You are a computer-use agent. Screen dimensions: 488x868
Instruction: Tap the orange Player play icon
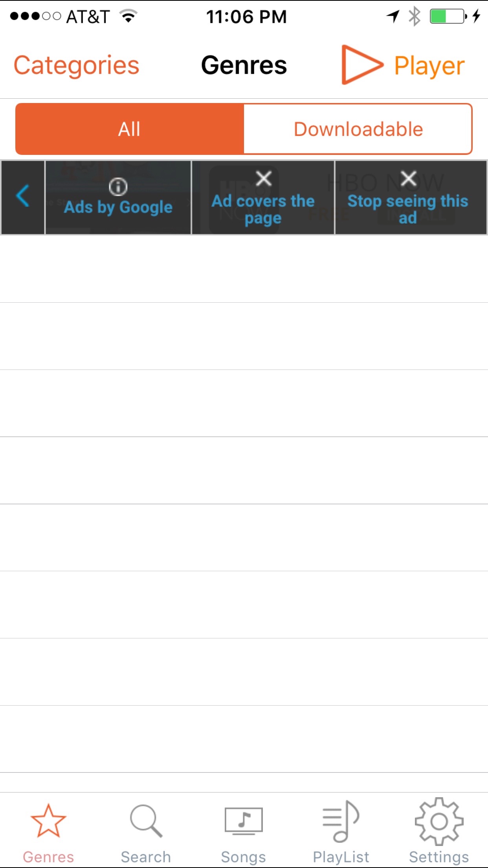tap(361, 65)
